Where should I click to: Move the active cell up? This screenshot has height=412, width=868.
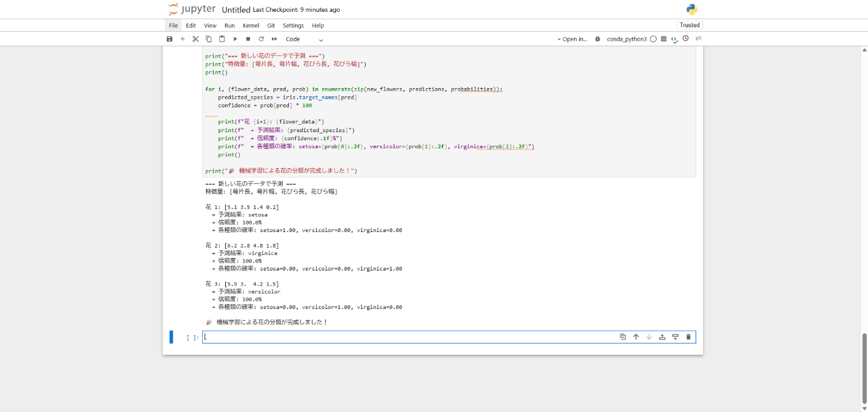(635, 337)
